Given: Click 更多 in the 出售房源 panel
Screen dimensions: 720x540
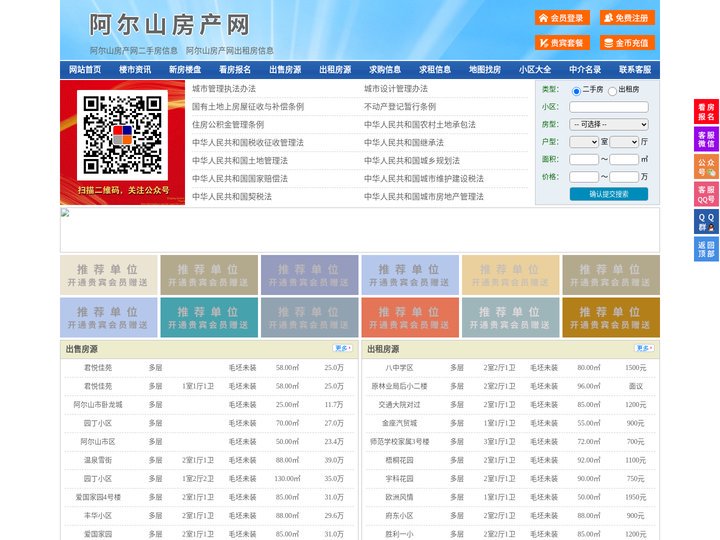Looking at the screenshot, I should click(343, 349).
